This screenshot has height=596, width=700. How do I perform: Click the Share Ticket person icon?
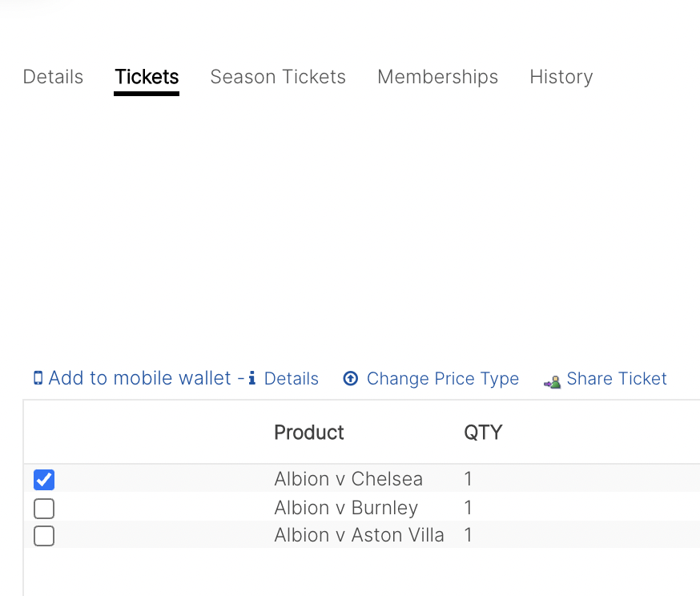[x=553, y=382]
